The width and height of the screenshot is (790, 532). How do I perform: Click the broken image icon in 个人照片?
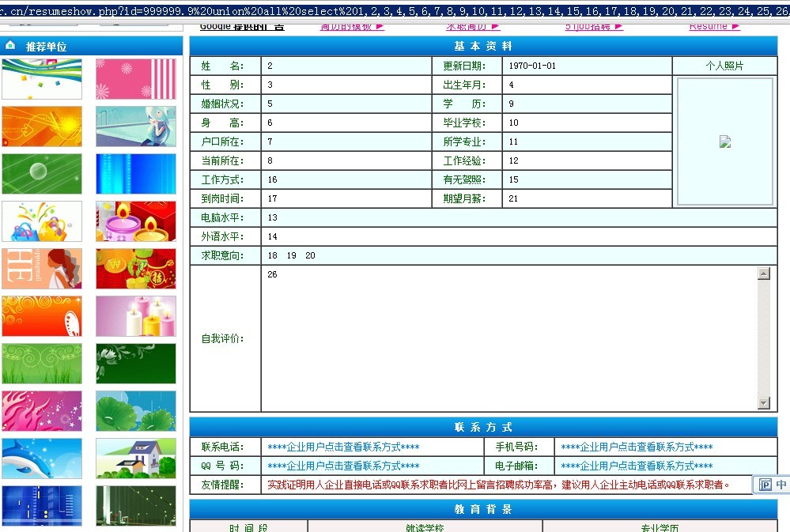tap(725, 141)
